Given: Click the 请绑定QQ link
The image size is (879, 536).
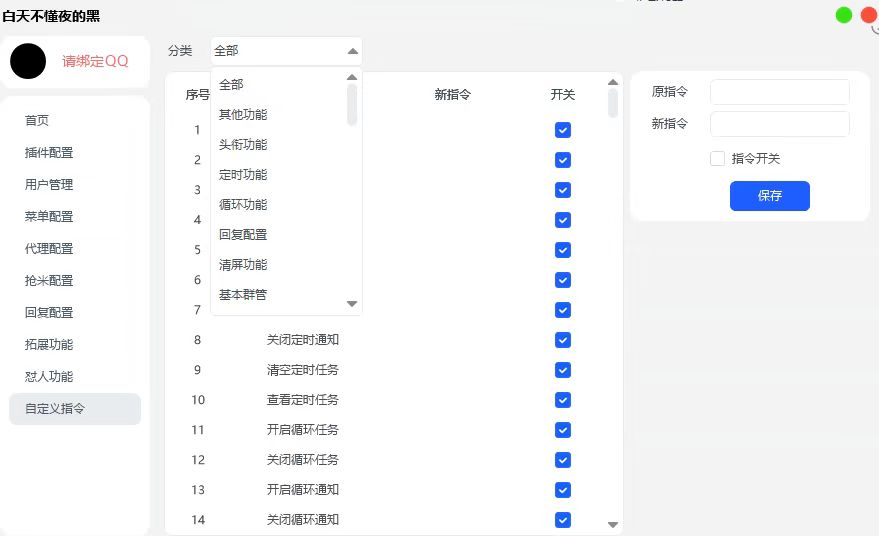Looking at the screenshot, I should point(95,61).
